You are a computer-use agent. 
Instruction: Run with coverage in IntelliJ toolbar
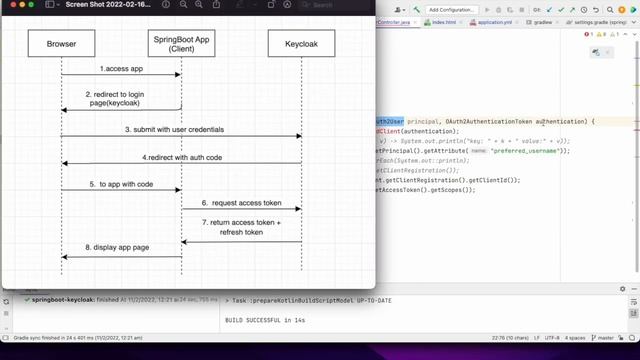click(510, 10)
